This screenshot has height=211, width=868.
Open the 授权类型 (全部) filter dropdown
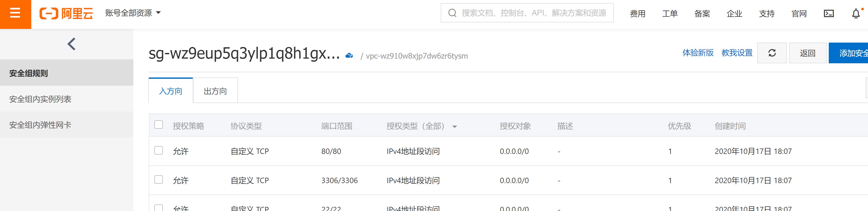click(422, 126)
